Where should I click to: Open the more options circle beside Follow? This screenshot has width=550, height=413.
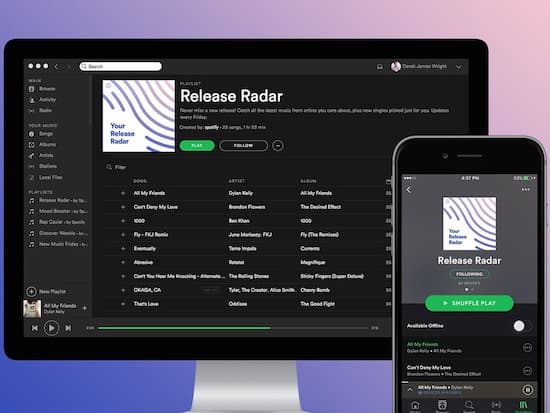pyautogui.click(x=278, y=146)
